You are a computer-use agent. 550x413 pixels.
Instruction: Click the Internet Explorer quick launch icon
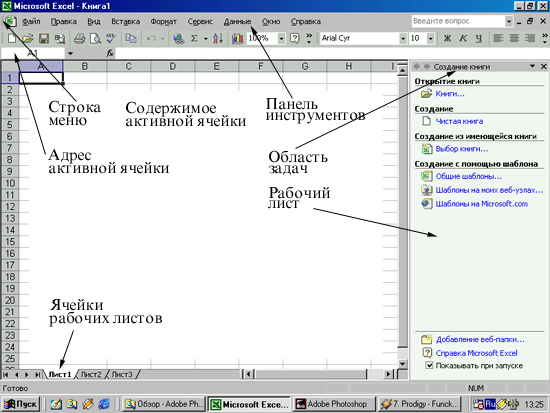[104, 404]
